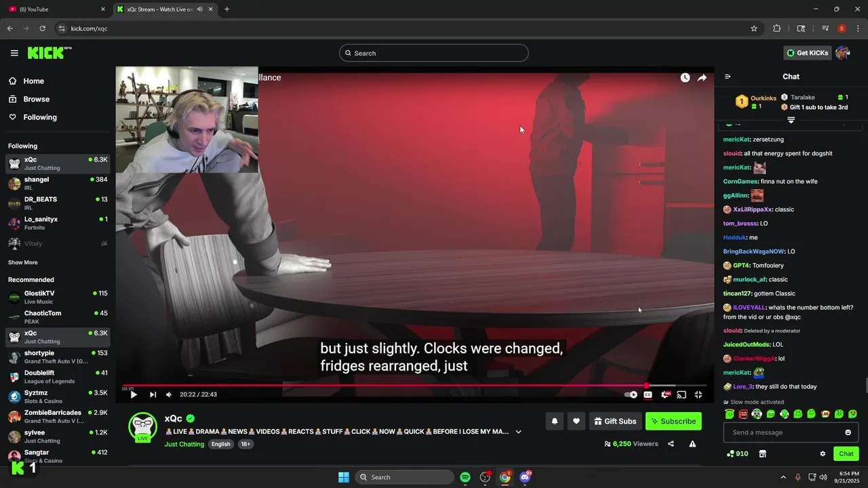Click username ILOVEYALL in chat
The image size is (868, 488).
(749, 307)
